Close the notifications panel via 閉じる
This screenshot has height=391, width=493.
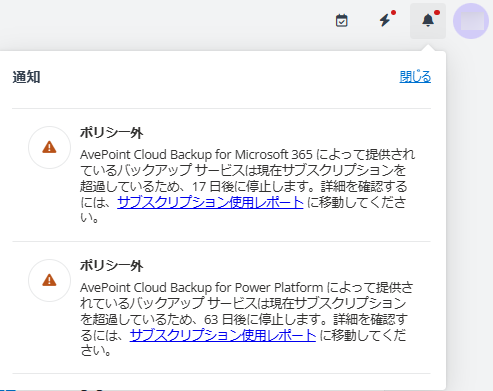coord(415,77)
